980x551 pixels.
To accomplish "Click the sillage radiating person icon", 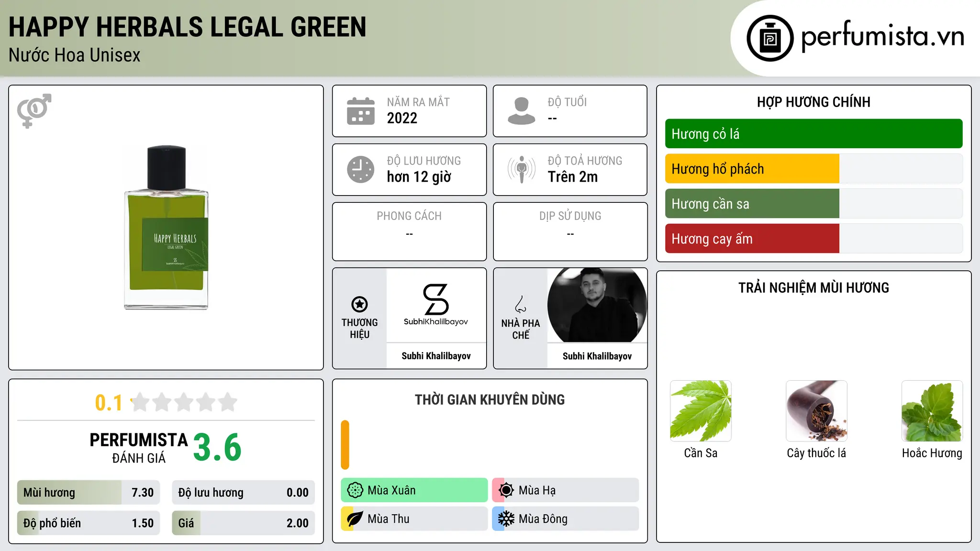I will pyautogui.click(x=521, y=169).
